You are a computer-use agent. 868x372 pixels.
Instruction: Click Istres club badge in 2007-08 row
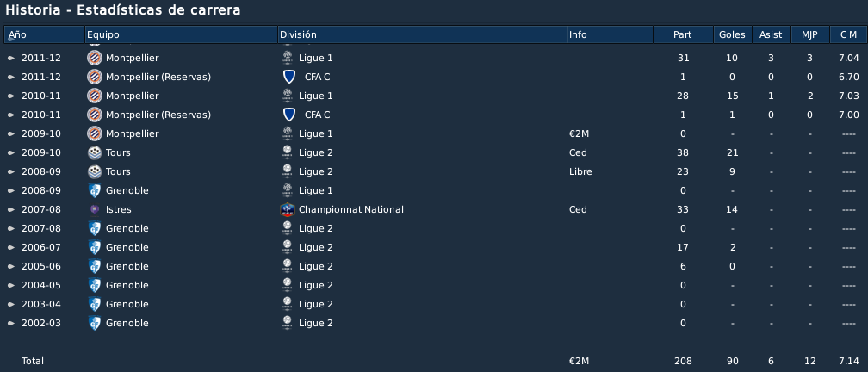pos(95,209)
